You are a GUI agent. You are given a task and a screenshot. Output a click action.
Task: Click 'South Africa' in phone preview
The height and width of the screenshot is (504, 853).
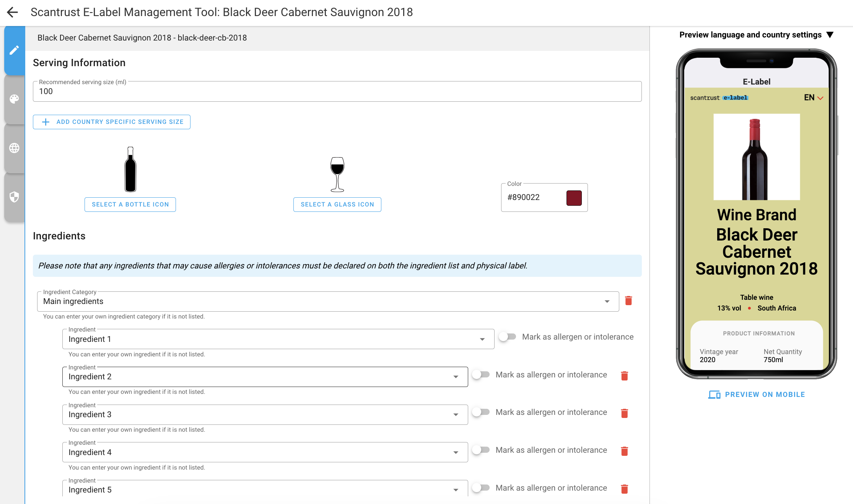[776, 308]
